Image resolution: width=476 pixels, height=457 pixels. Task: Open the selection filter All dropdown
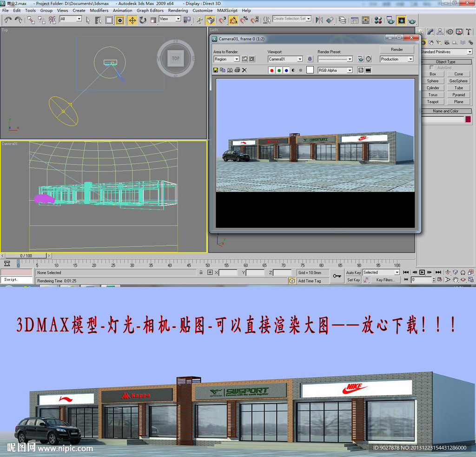(x=71, y=19)
